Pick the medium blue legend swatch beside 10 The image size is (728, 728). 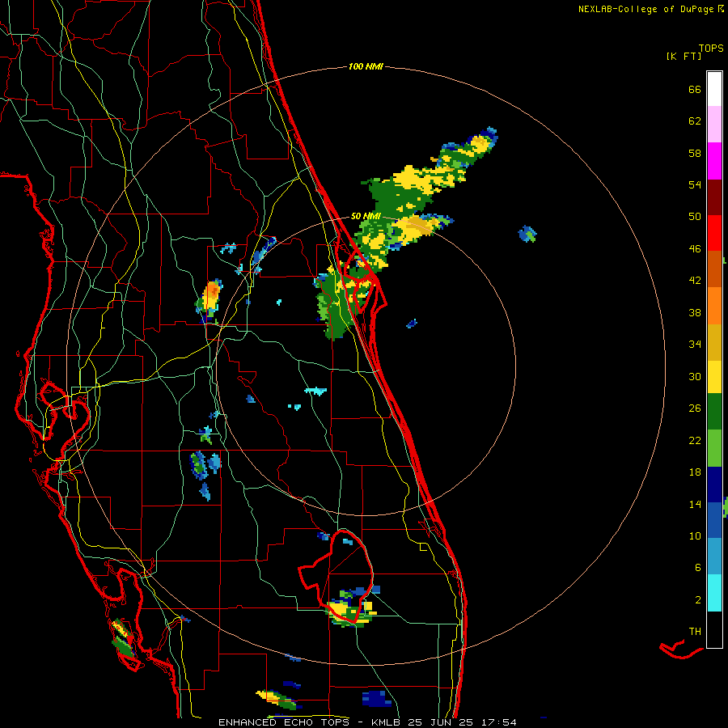pos(714,520)
